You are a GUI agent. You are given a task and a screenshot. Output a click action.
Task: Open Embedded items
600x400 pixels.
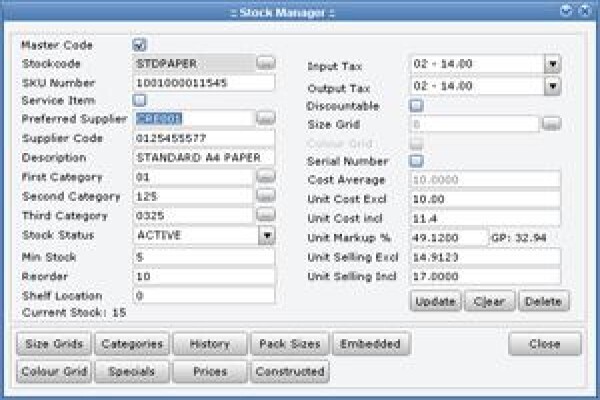click(370, 344)
